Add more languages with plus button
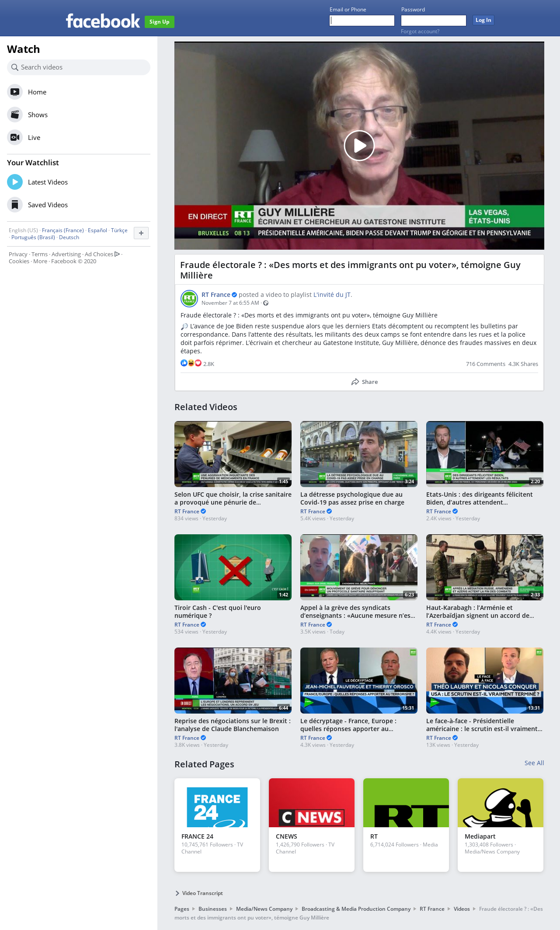Screen dimensions: 560x930 click(141, 233)
